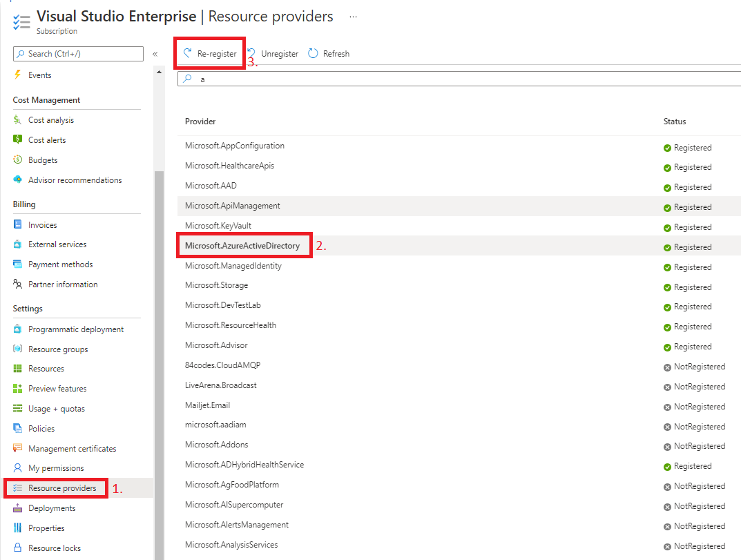Select Microsoft.AgFoodPlatform provider row

(459, 485)
